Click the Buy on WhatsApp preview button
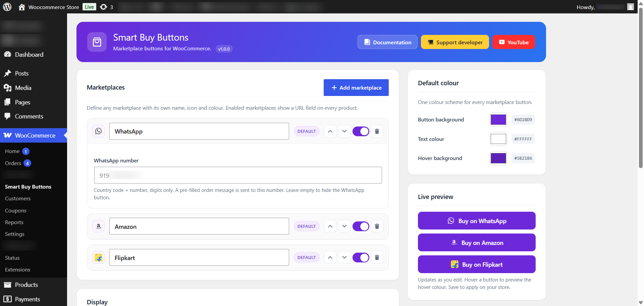644x306 pixels. click(477, 221)
